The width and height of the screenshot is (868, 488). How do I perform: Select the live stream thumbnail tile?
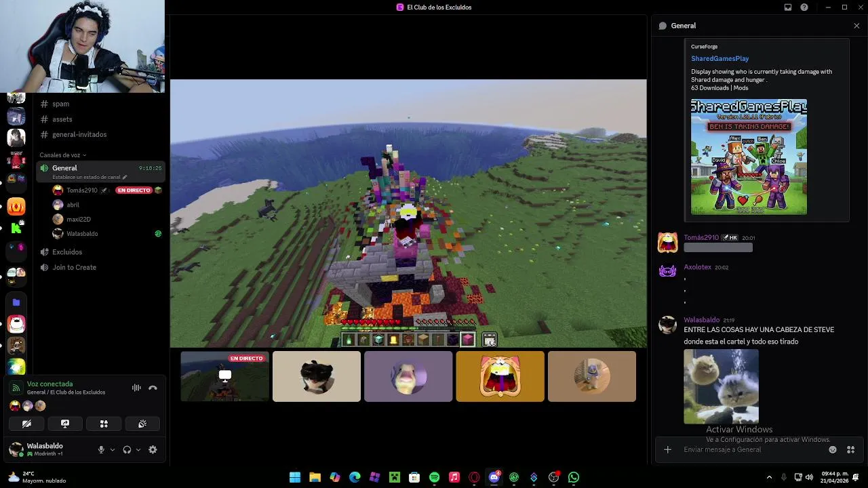tap(224, 376)
